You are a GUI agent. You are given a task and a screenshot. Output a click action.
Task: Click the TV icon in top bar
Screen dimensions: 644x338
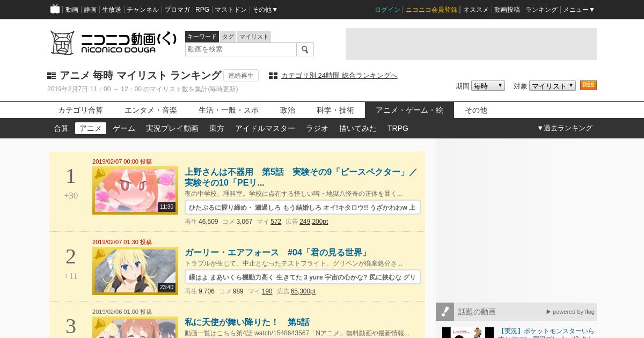(x=55, y=9)
